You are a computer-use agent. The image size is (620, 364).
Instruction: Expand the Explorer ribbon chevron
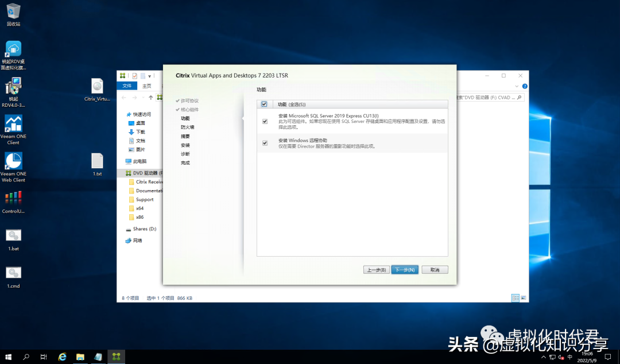click(517, 86)
